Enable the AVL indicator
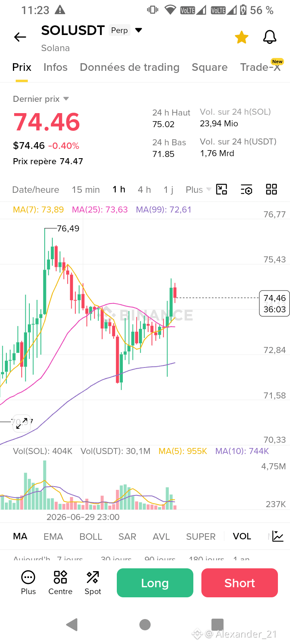290x644 pixels. [x=161, y=537]
